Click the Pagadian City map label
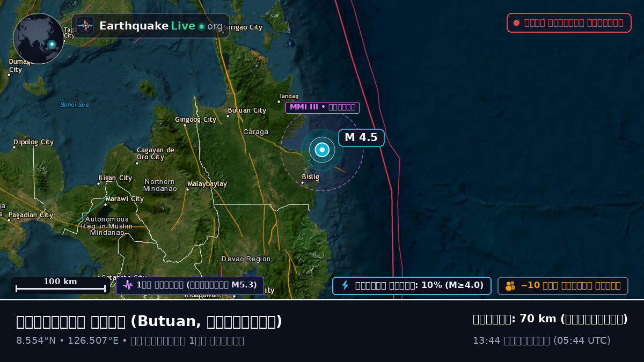 click(31, 215)
